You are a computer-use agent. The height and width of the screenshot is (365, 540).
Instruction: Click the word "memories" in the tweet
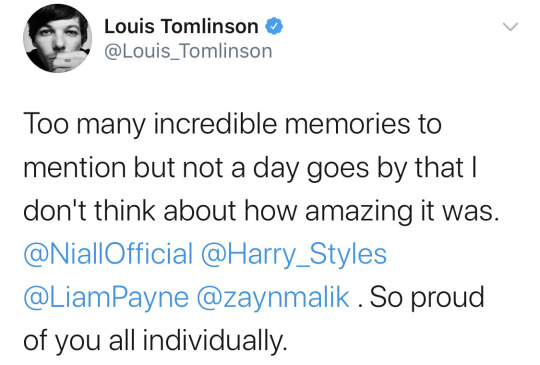coord(347,124)
